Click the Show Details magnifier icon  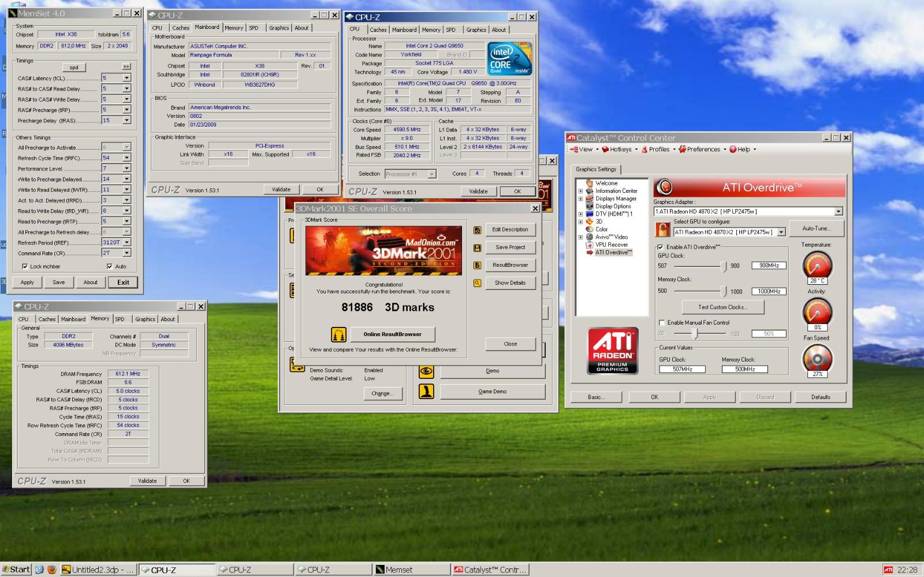477,283
